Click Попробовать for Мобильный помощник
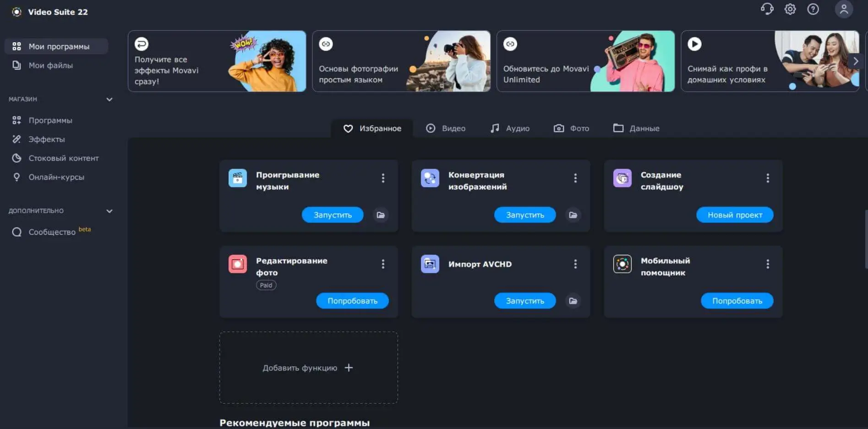Image resolution: width=868 pixels, height=429 pixels. pos(737,301)
